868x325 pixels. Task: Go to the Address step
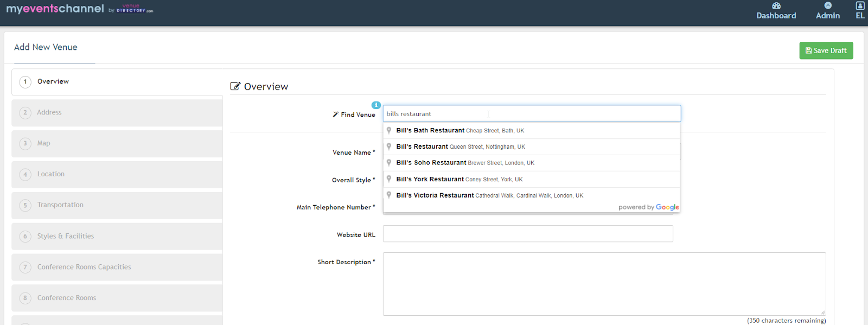pyautogui.click(x=117, y=113)
